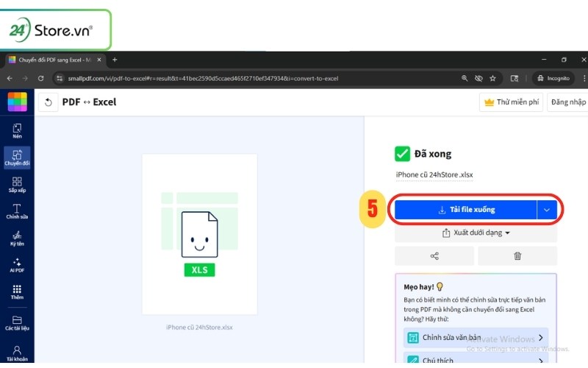This screenshot has width=588, height=368.
Task: Bookmark this page with star icon
Action: coord(492,79)
